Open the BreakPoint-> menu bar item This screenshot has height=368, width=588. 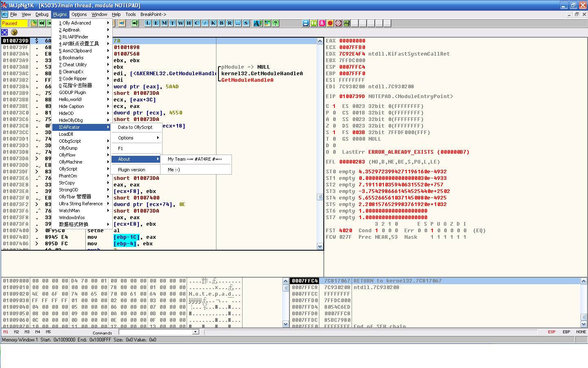pyautogui.click(x=153, y=14)
